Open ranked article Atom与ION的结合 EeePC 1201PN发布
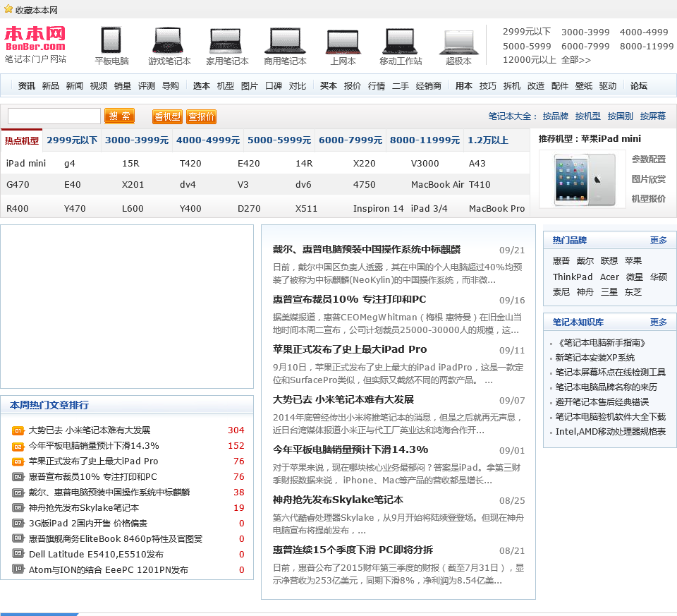The height and width of the screenshot is (616, 677). pyautogui.click(x=109, y=570)
